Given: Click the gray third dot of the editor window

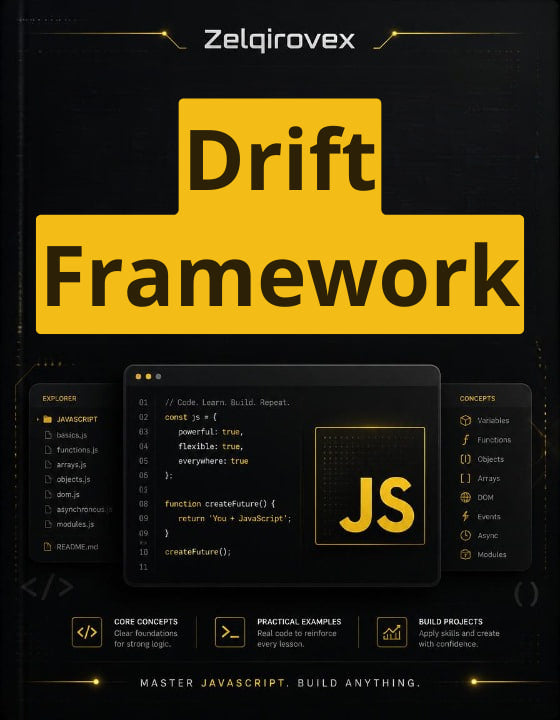Looking at the screenshot, I should (x=158, y=377).
